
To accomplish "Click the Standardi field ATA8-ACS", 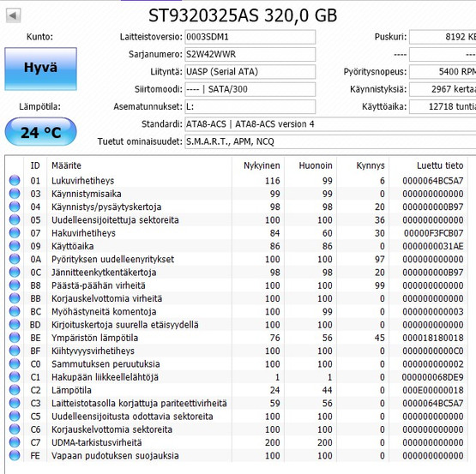I will tap(330, 124).
